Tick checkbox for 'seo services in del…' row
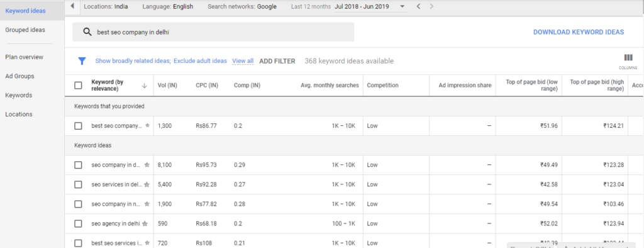The height and width of the screenshot is (248, 644). (x=78, y=184)
